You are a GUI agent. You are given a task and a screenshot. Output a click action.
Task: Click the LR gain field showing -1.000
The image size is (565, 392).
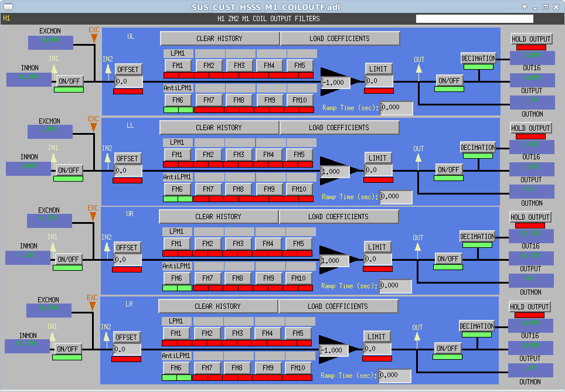[x=333, y=350]
